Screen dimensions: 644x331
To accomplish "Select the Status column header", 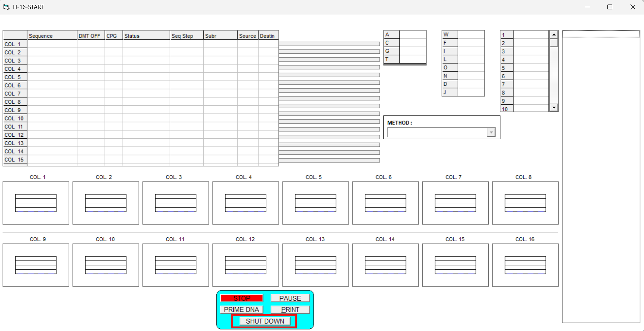I will (146, 36).
